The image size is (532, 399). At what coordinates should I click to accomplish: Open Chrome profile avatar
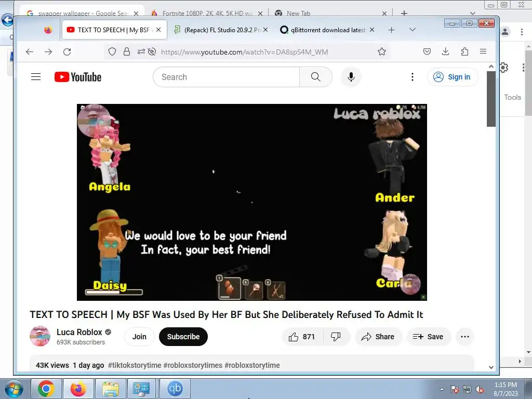505,32
